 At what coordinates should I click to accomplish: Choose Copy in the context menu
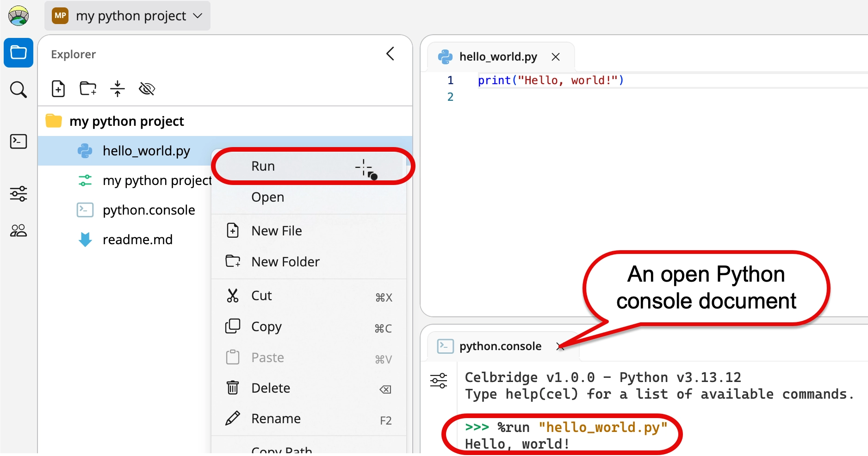pos(309,327)
